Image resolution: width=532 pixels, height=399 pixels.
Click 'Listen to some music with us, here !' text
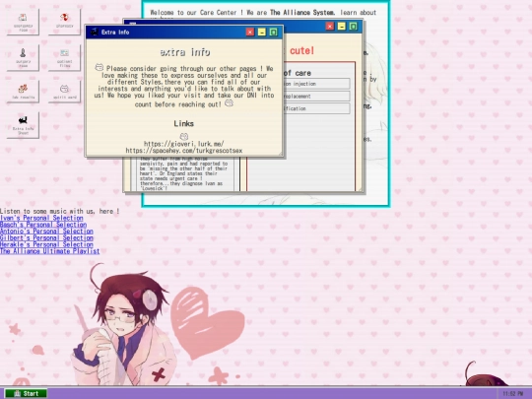coord(60,211)
